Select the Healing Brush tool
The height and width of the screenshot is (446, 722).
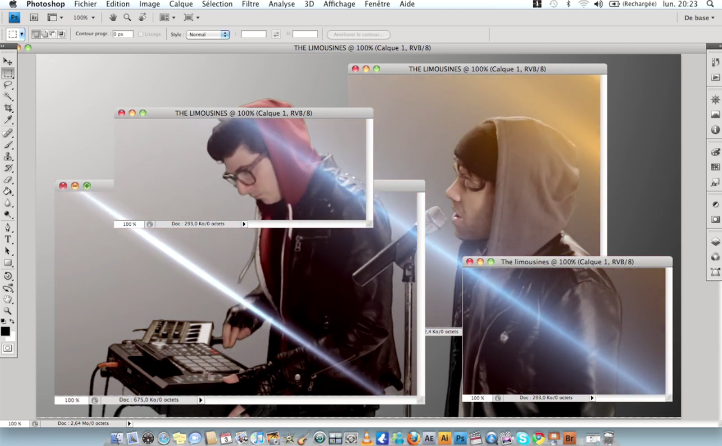click(8, 133)
